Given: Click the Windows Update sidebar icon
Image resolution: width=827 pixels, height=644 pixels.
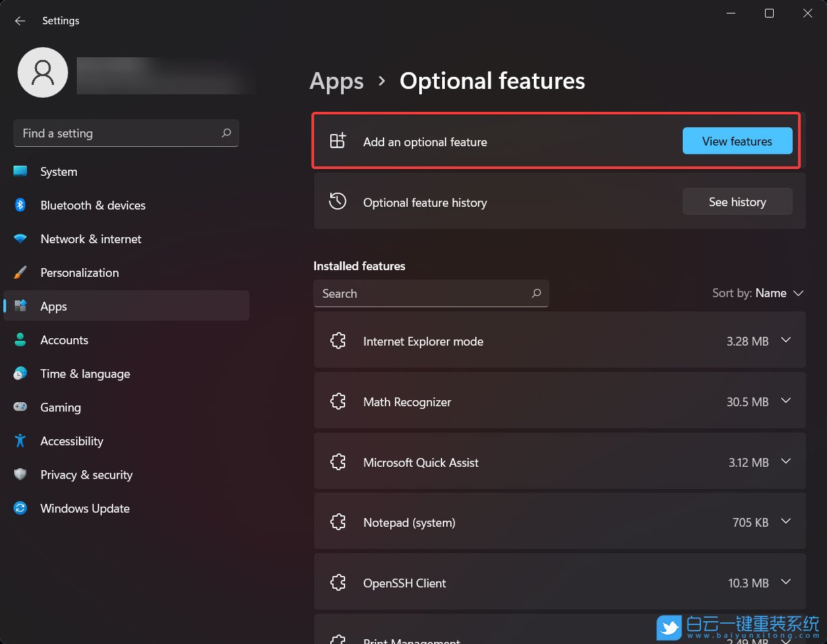Looking at the screenshot, I should 20,509.
